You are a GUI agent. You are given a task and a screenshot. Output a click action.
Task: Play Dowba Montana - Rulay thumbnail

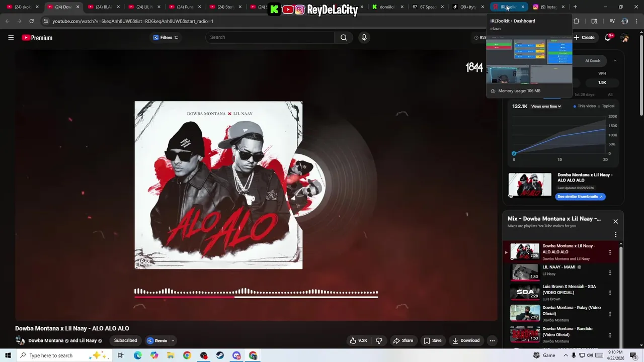[x=525, y=313]
